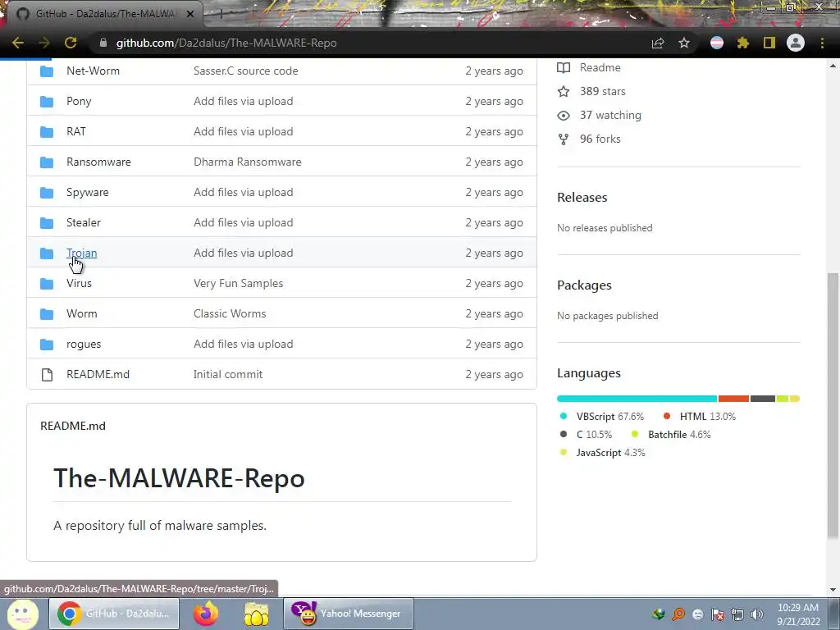Click The-MALWARE-Repo README title

[179, 478]
